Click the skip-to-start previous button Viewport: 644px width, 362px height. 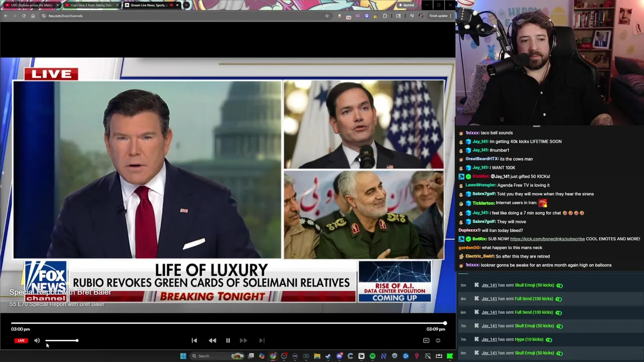194,340
